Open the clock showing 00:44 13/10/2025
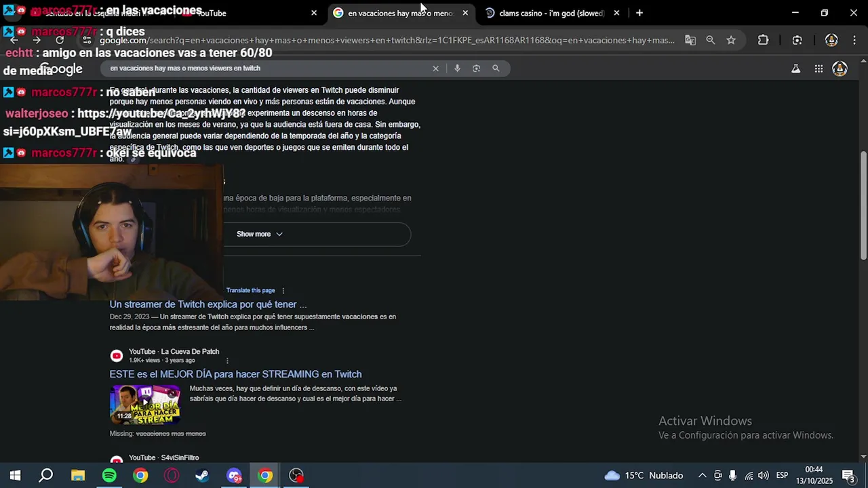The image size is (868, 488). [x=814, y=475]
